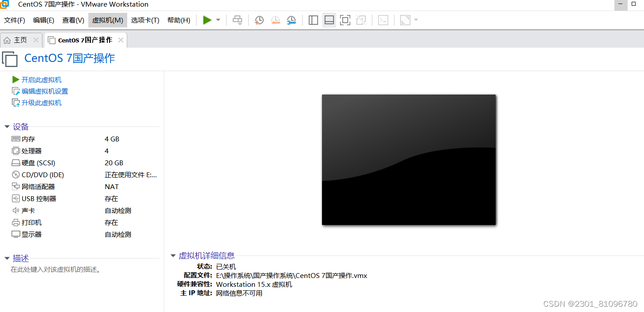Select the 打印机 device row

point(85,222)
